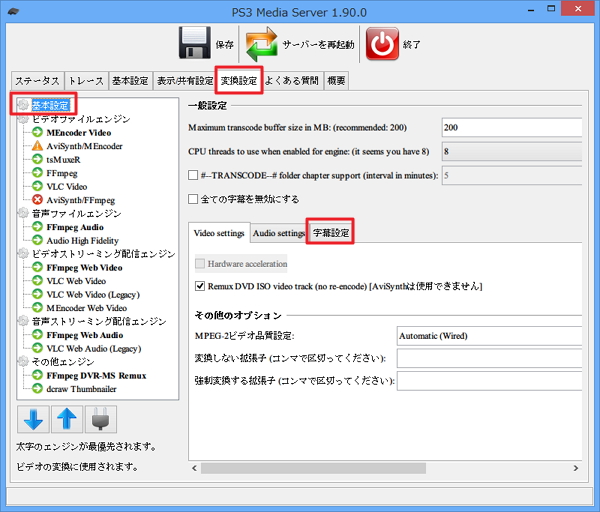Click the restart server arrows icon
This screenshot has width=600, height=512.
261,44
